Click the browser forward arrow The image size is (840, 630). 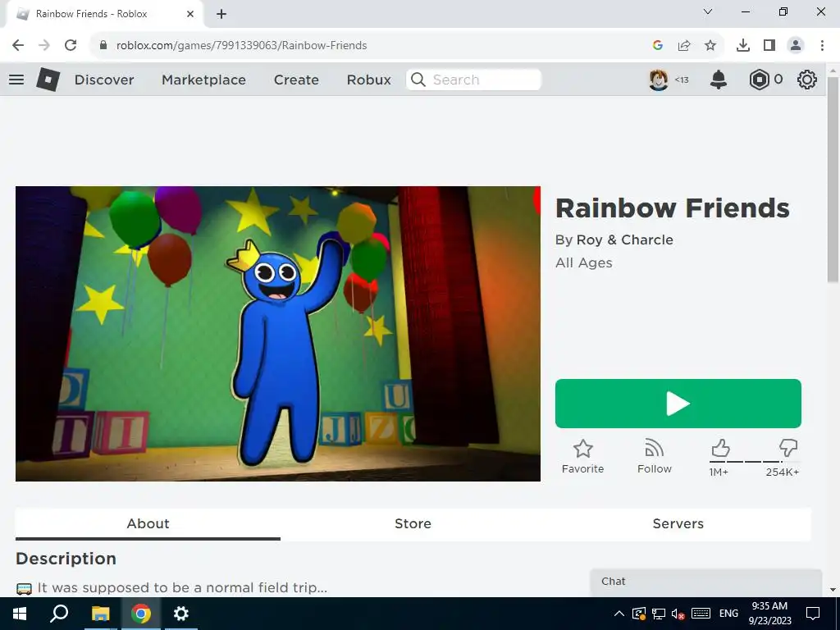(44, 46)
